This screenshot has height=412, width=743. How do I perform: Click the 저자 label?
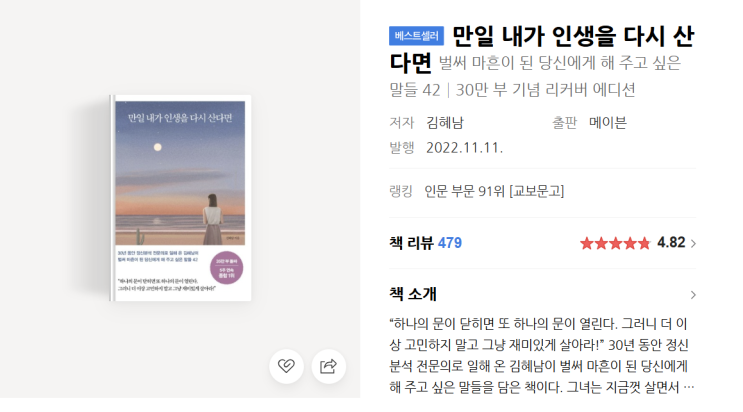402,123
